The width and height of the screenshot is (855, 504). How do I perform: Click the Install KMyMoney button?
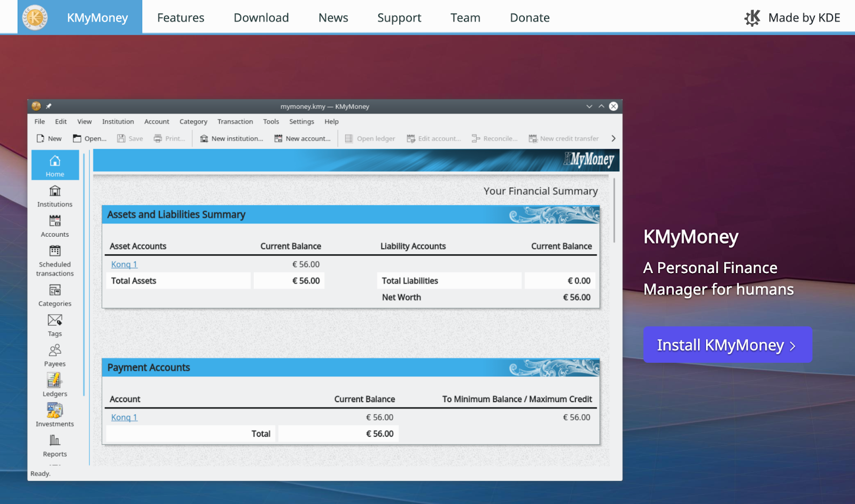(727, 345)
